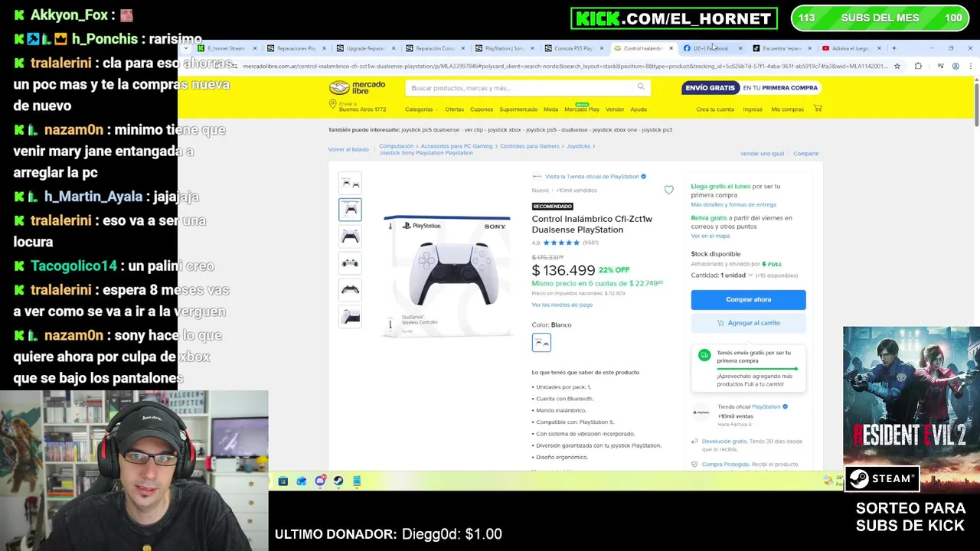
Task: Click the five-star rating icons
Action: click(561, 243)
